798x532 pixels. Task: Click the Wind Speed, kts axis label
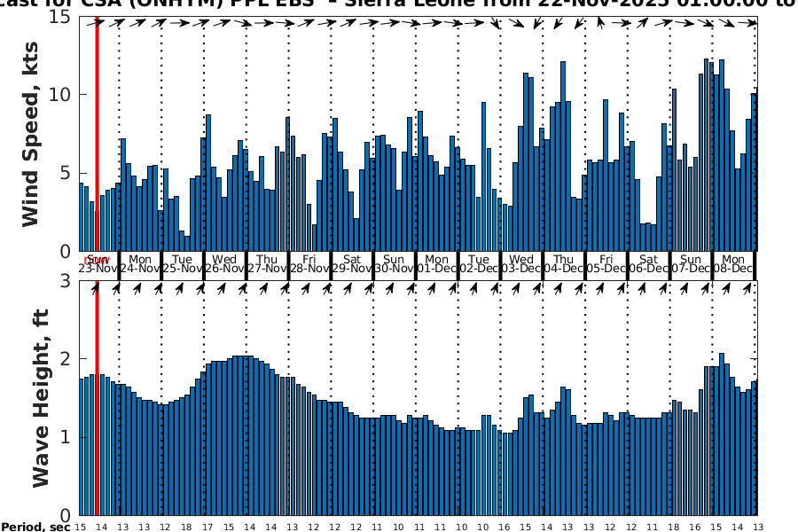(32, 151)
